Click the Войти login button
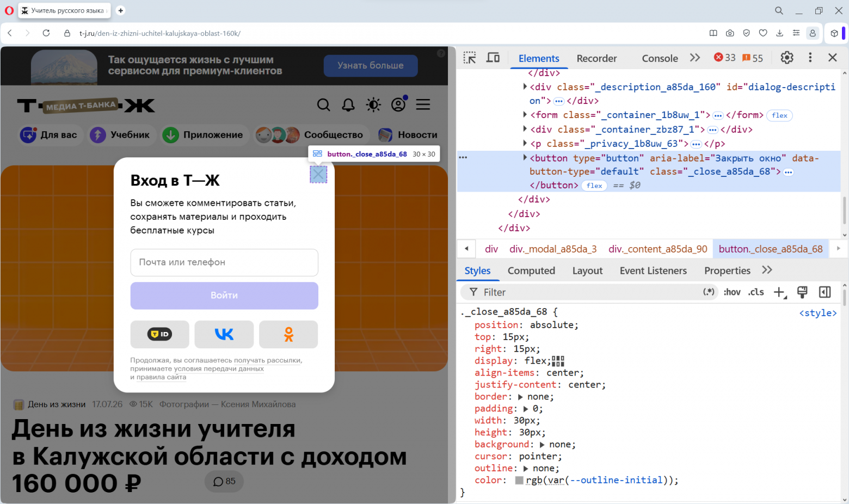 click(x=224, y=296)
